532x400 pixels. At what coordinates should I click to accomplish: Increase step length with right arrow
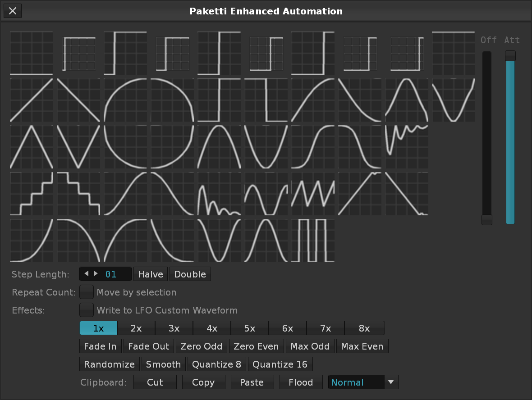96,273
